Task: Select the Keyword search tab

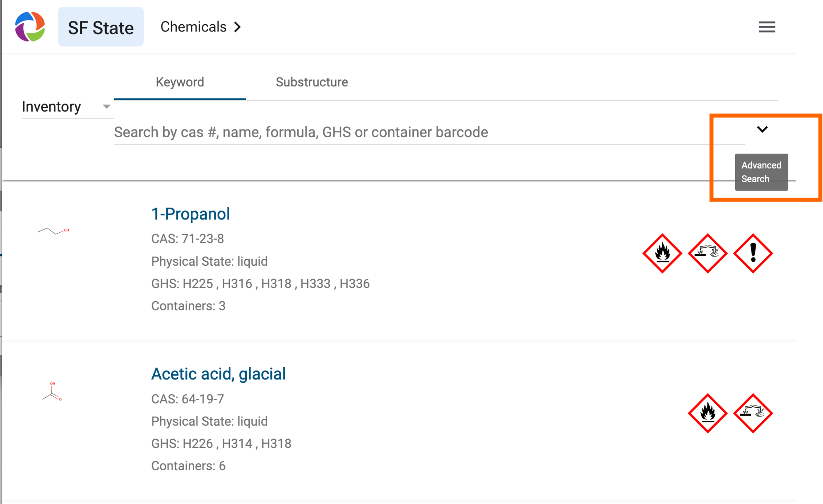Action: (x=179, y=82)
